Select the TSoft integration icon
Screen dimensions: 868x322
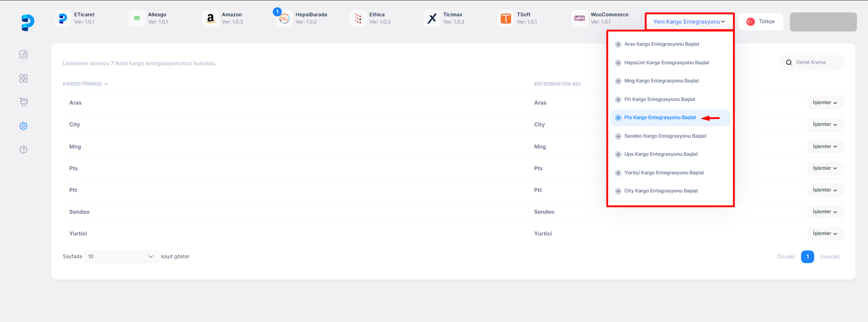[x=506, y=19]
